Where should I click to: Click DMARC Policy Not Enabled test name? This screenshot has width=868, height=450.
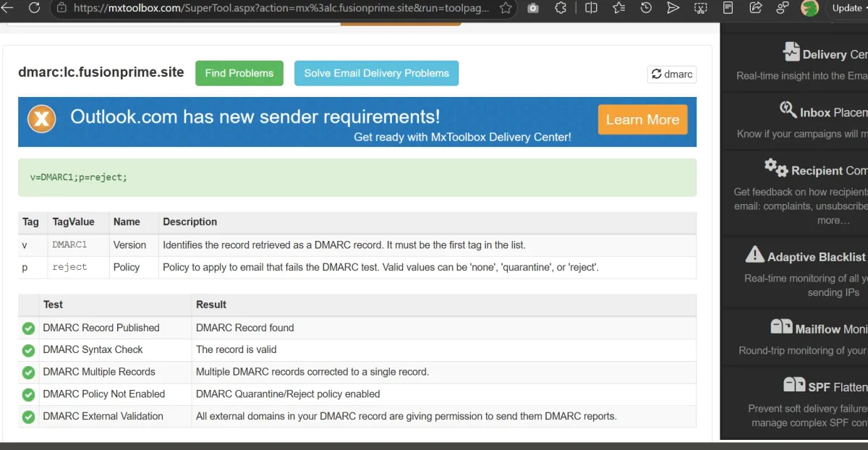click(104, 394)
